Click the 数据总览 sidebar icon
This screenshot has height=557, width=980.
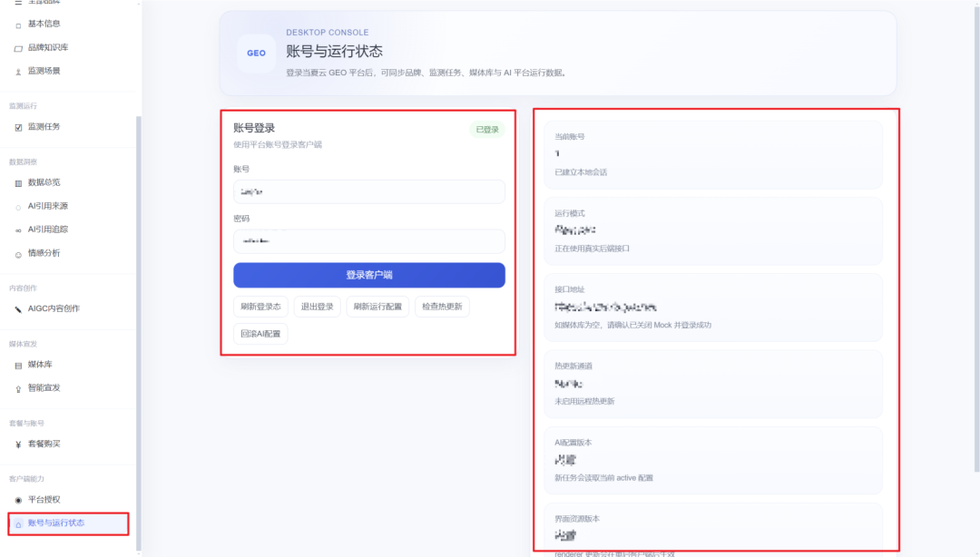(18, 183)
